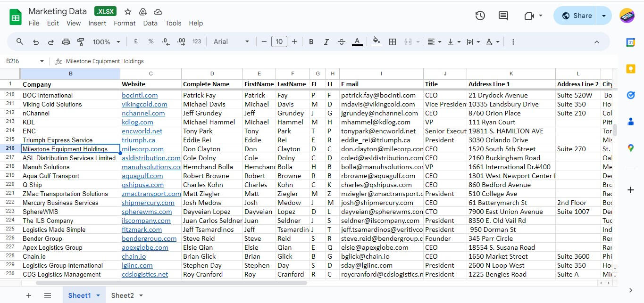
Task: Increase decimal places
Action: coord(181,41)
